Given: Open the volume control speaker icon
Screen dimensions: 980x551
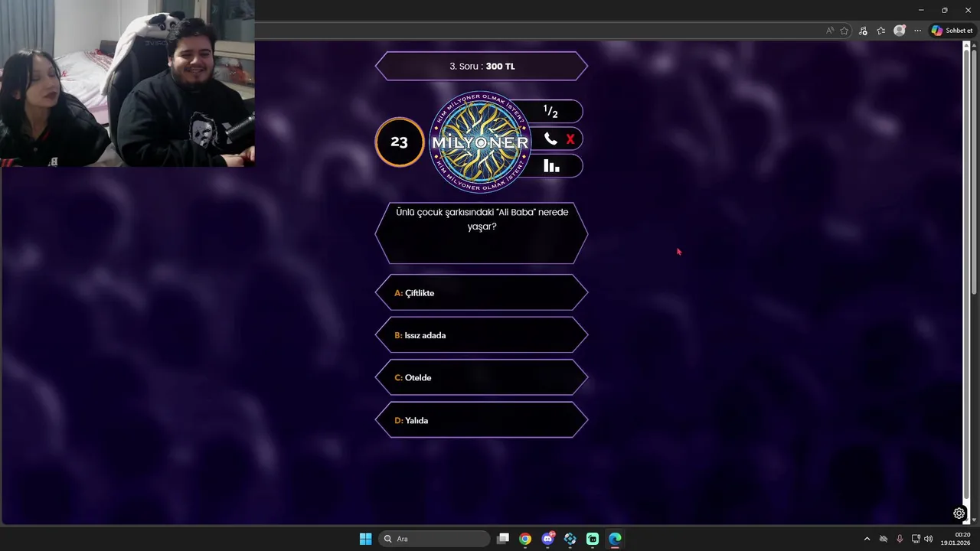Looking at the screenshot, I should coord(929,539).
